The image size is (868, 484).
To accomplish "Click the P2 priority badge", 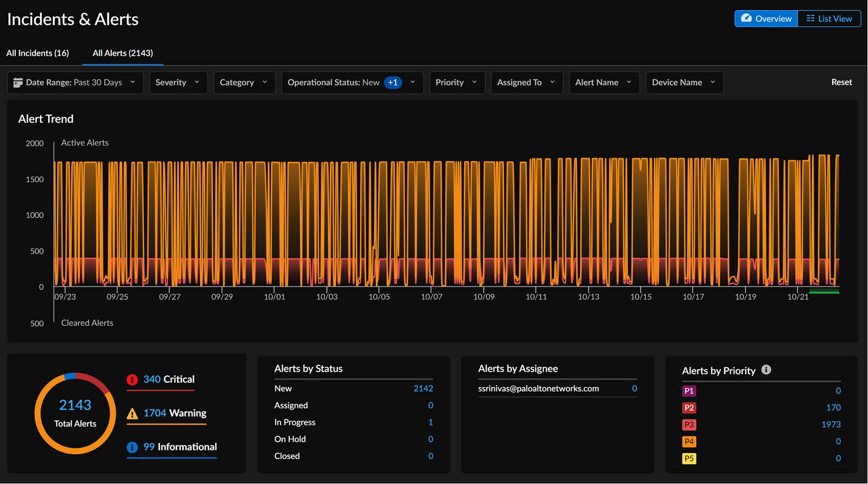I will click(689, 408).
